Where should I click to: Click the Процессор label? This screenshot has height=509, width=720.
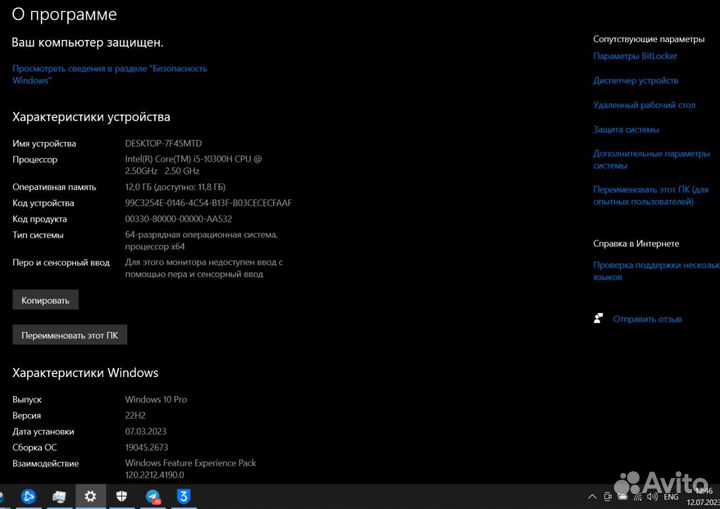point(35,159)
